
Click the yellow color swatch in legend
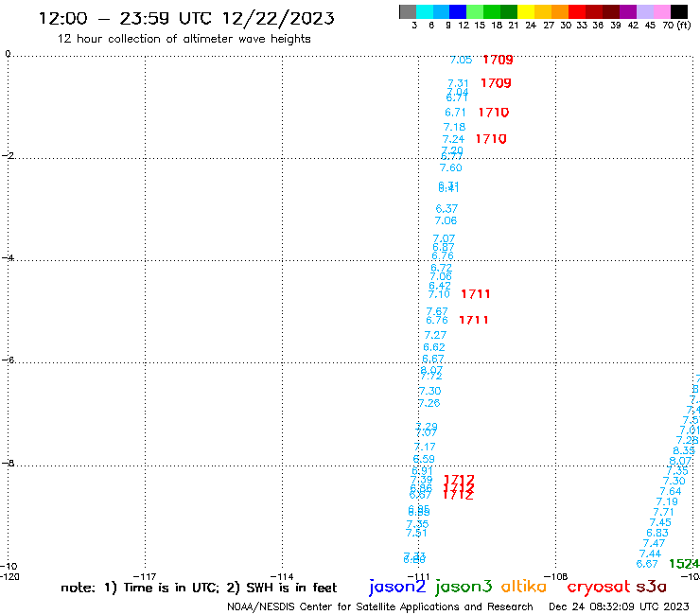point(526,11)
